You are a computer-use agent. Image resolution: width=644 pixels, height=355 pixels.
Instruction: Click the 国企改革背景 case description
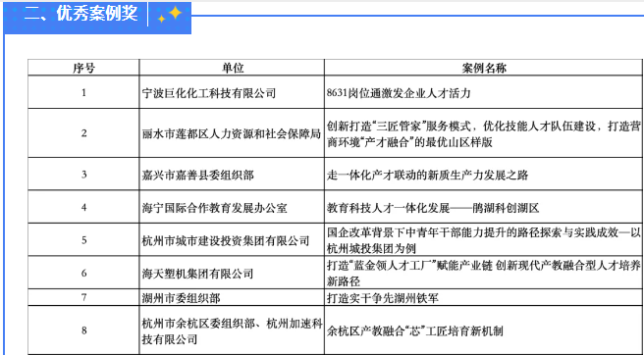click(483, 240)
